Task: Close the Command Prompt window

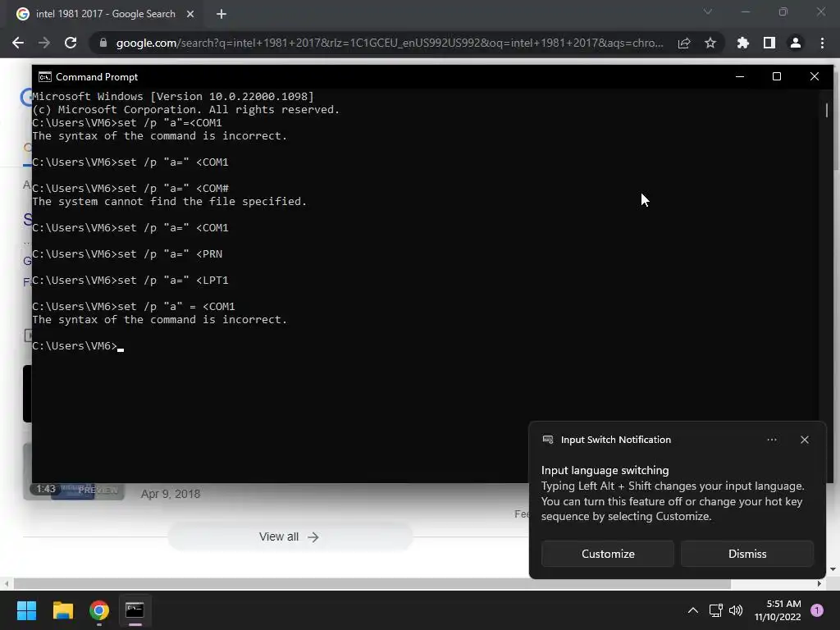Action: [815, 76]
